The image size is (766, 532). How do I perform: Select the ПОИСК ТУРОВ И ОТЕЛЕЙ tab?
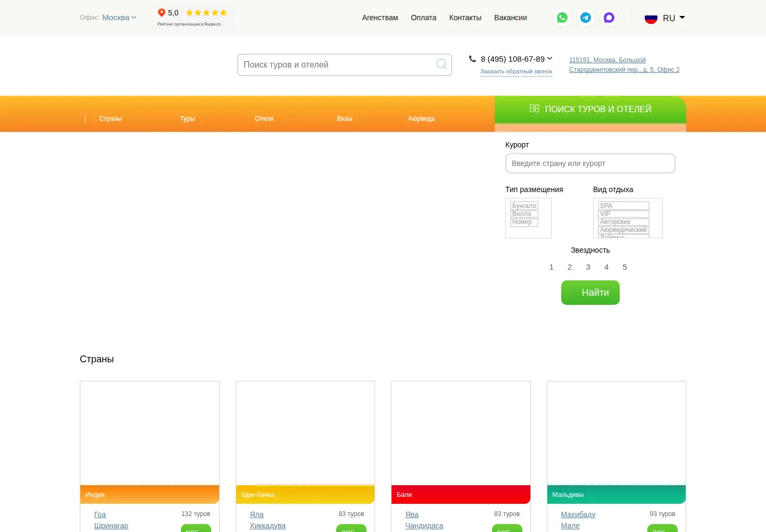590,110
